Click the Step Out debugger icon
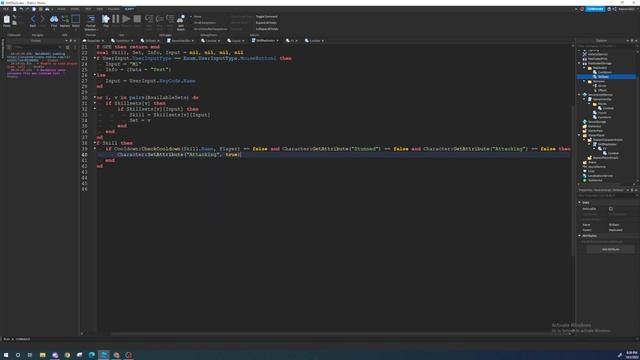The width and height of the screenshot is (640, 360). click(170, 19)
